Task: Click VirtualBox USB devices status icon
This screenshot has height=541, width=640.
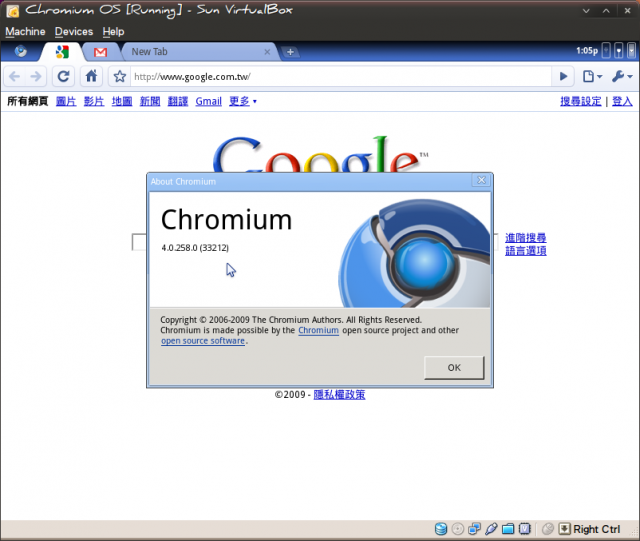Action: tap(491, 529)
